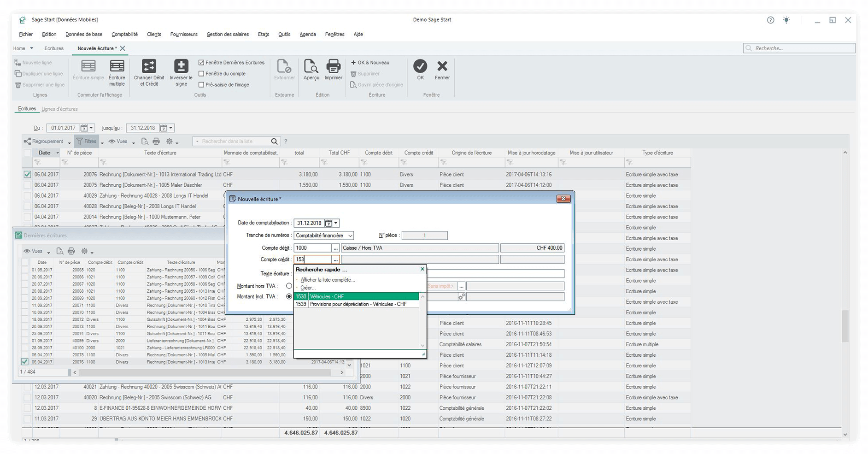
Task: Switch to the Ecritures tab
Action: (27, 109)
